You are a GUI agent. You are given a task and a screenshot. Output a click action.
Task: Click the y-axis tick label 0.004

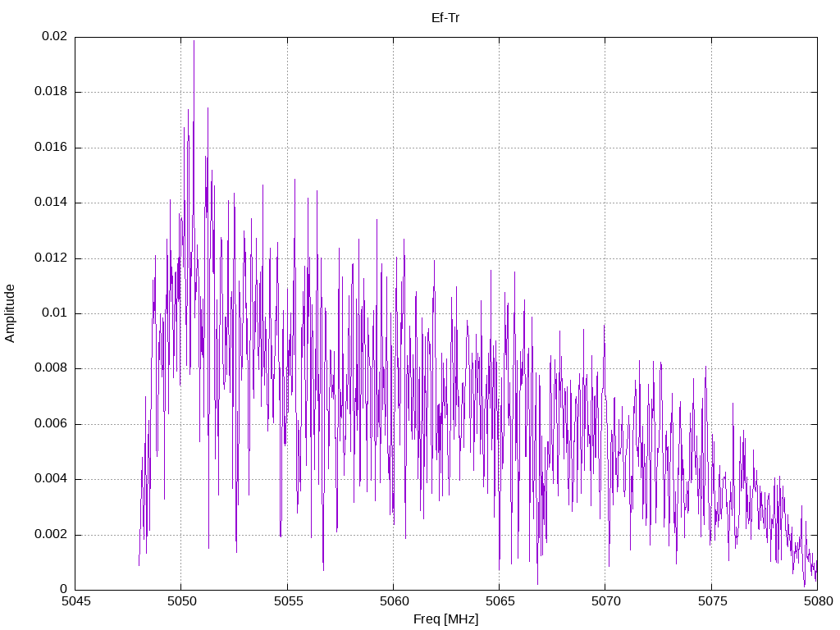(x=51, y=479)
